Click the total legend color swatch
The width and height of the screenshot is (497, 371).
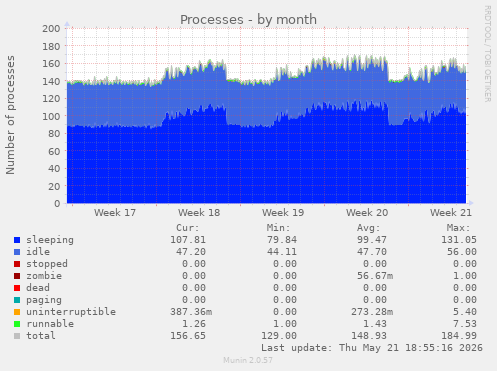click(x=17, y=336)
